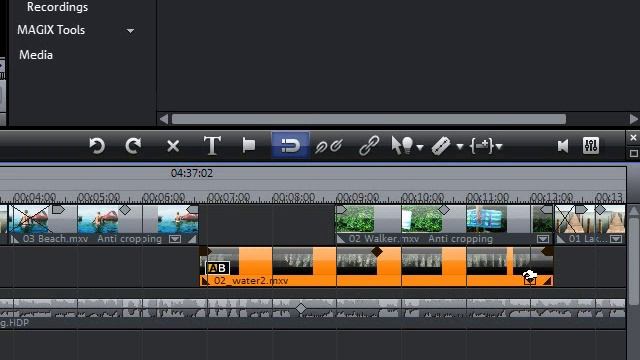Open the cut options dropdown arrow

coord(460,147)
